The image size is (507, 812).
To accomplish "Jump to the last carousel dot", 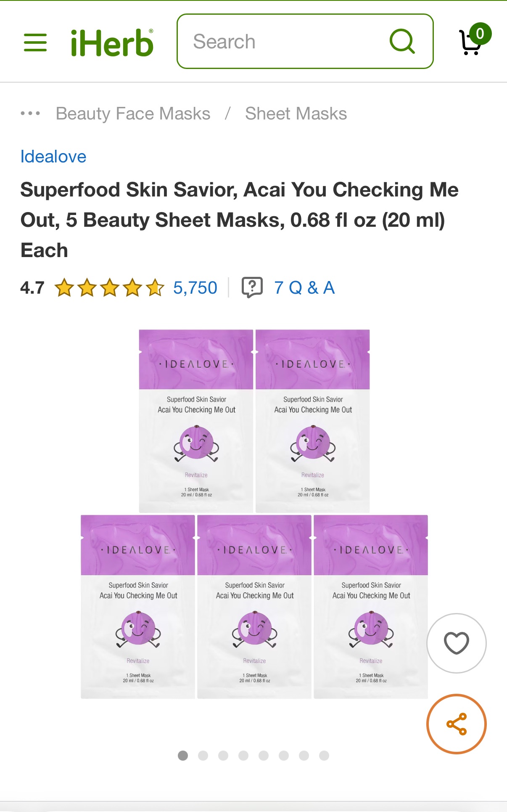I will [324, 756].
